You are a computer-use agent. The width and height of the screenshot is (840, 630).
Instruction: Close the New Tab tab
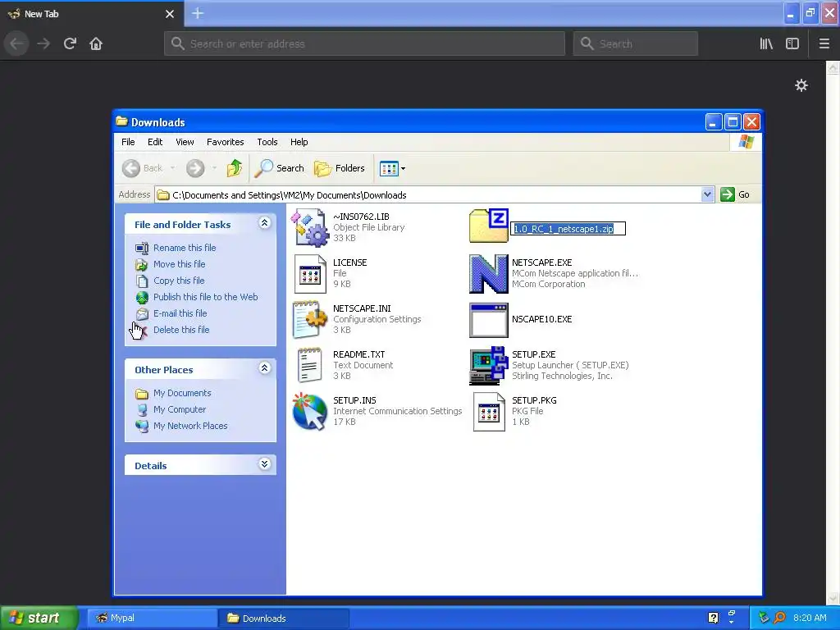[x=170, y=14]
